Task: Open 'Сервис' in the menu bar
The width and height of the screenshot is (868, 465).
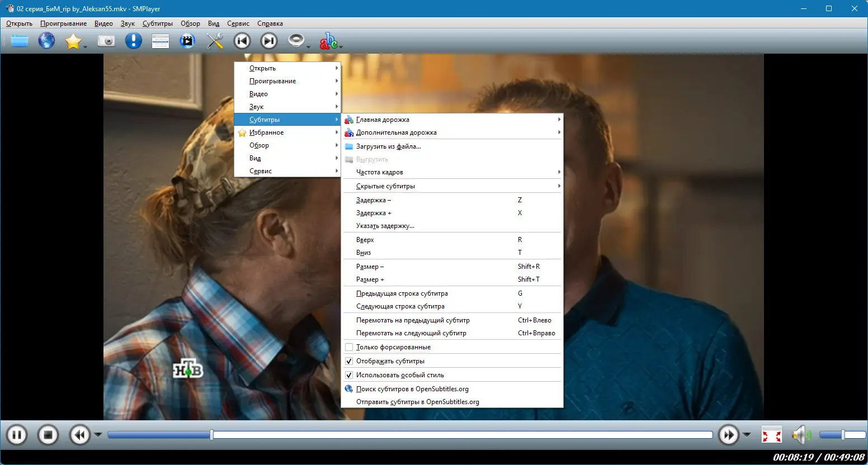Action: 238,23
